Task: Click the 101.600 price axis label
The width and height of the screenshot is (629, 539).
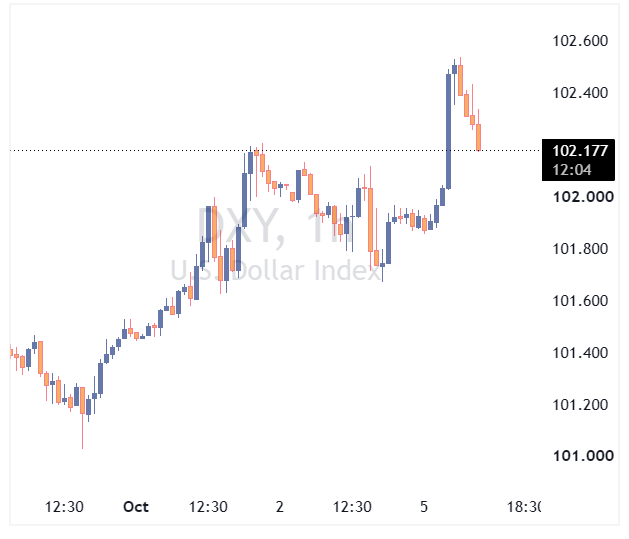Action: pyautogui.click(x=580, y=301)
